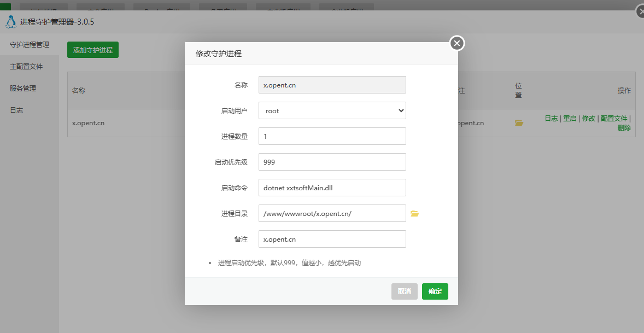The image size is (644, 333).
Task: Click the folder icon in the 位置 column
Action: [518, 123]
